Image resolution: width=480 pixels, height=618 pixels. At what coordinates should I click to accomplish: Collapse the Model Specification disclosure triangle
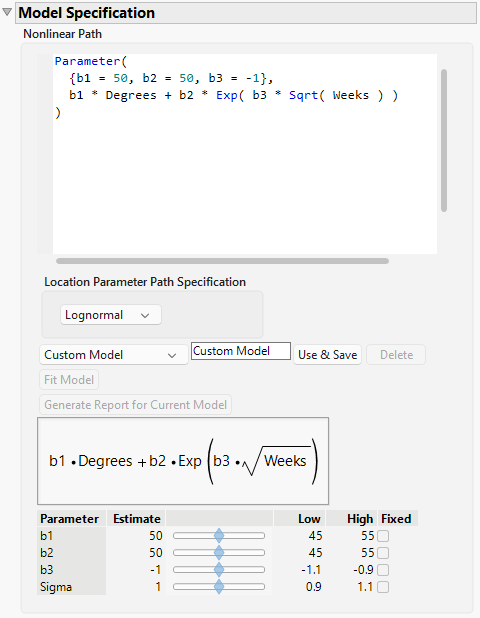(7, 12)
